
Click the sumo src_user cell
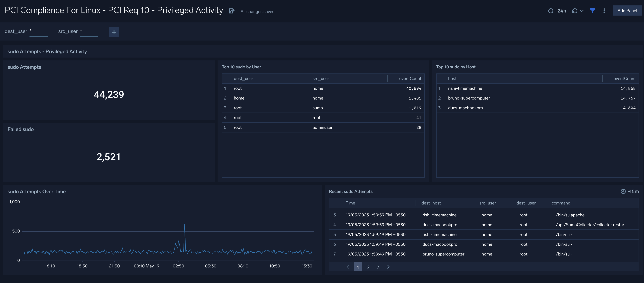tap(317, 108)
